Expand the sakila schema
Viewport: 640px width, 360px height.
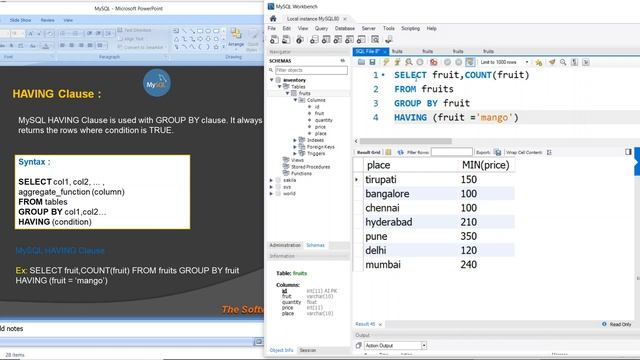coord(271,180)
